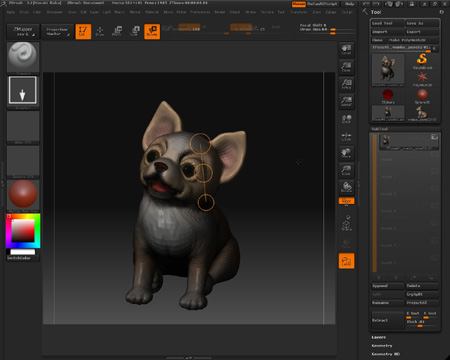
Task: Click the Save As button
Action: (x=422, y=23)
